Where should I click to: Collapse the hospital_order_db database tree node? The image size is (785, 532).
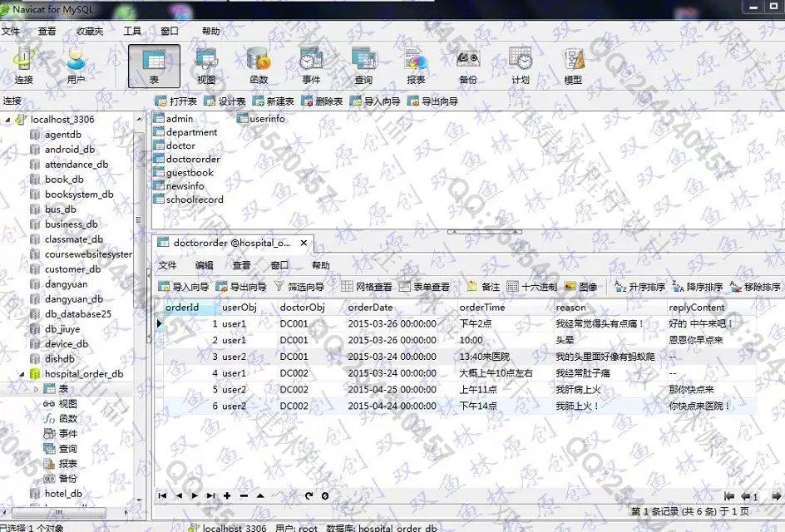(x=22, y=374)
